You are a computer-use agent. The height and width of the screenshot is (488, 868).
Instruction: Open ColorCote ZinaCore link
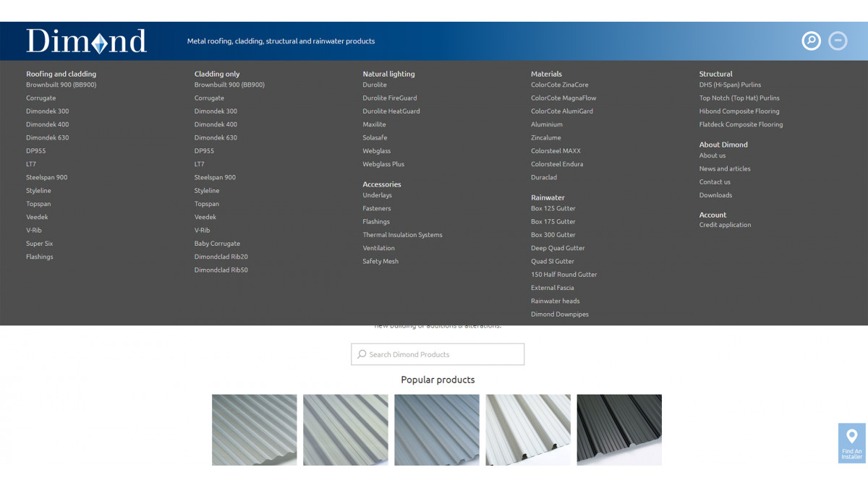point(560,85)
